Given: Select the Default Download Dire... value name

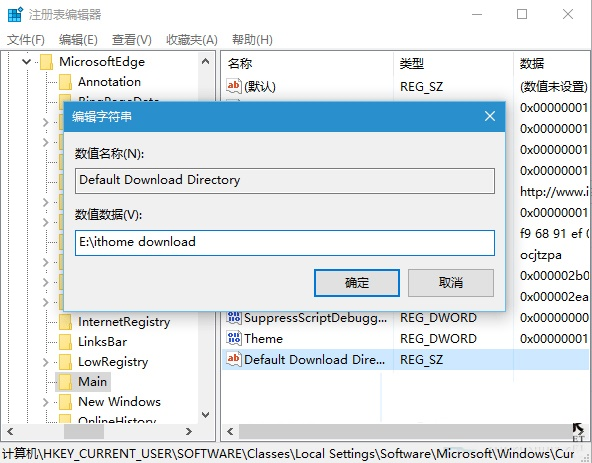Looking at the screenshot, I should (x=314, y=360).
